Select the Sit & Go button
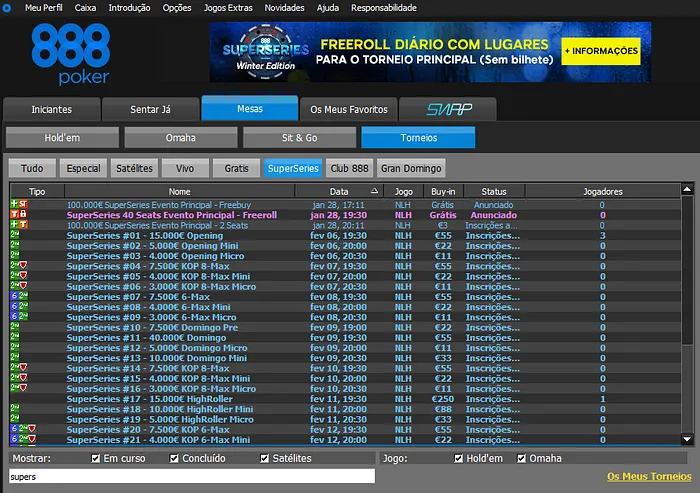 point(300,138)
